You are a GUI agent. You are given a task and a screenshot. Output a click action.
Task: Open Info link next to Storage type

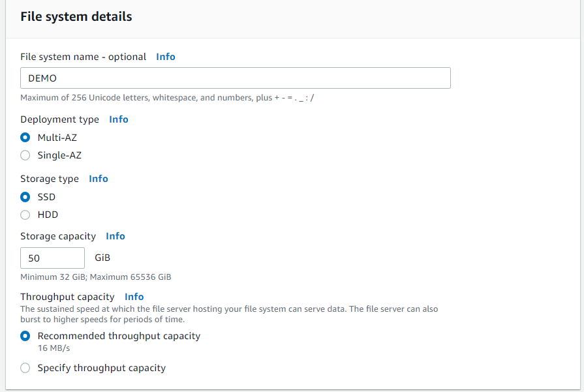click(x=99, y=179)
